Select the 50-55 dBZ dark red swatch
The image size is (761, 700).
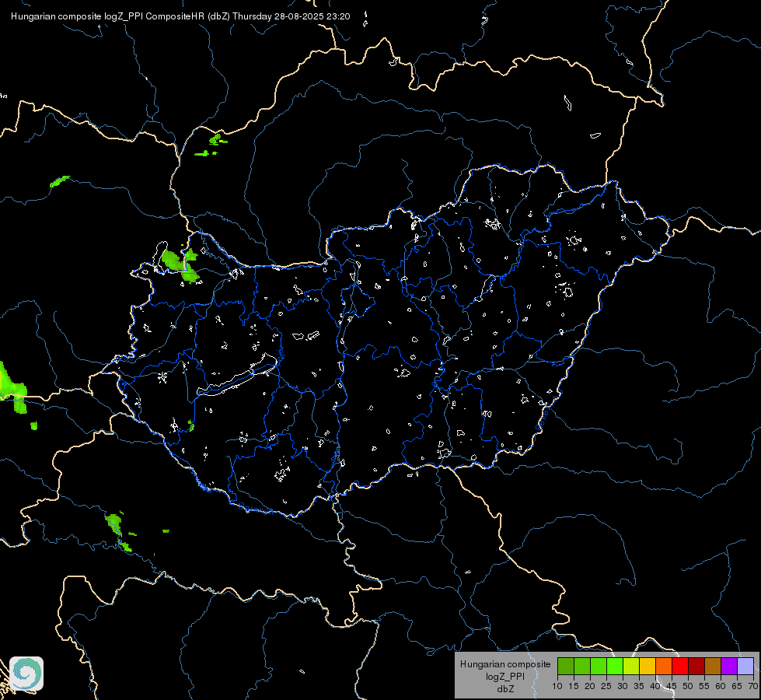(x=696, y=666)
